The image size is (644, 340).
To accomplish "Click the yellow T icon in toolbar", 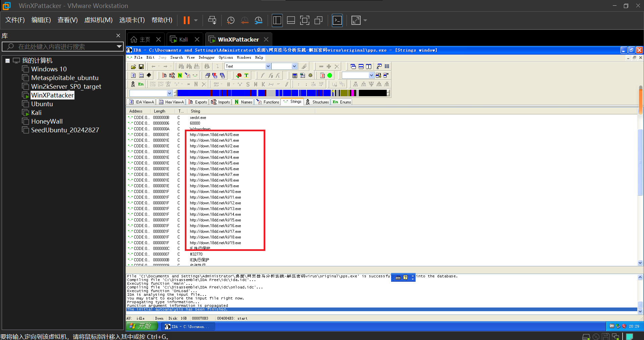I will 247,75.
